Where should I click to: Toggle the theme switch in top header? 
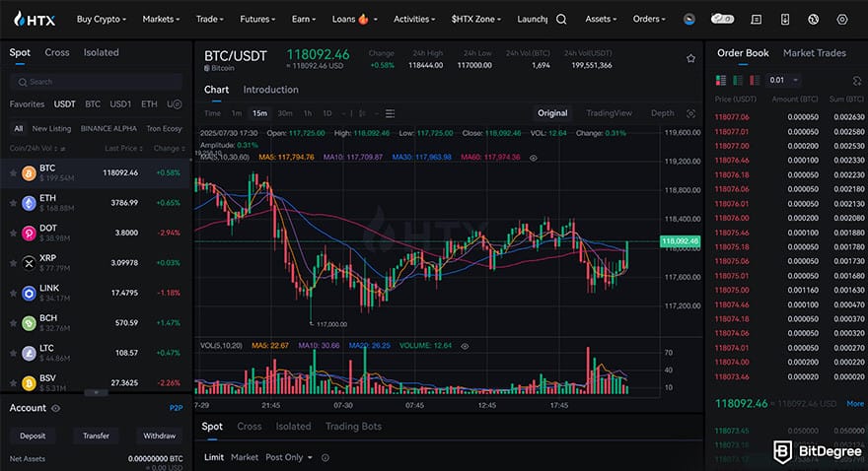pyautogui.click(x=722, y=20)
